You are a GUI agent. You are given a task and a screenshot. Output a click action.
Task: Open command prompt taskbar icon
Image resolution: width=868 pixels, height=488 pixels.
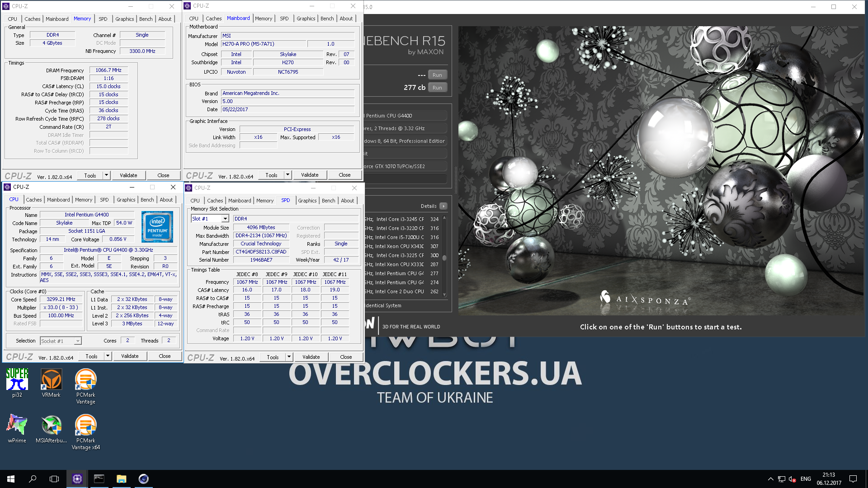click(x=99, y=479)
